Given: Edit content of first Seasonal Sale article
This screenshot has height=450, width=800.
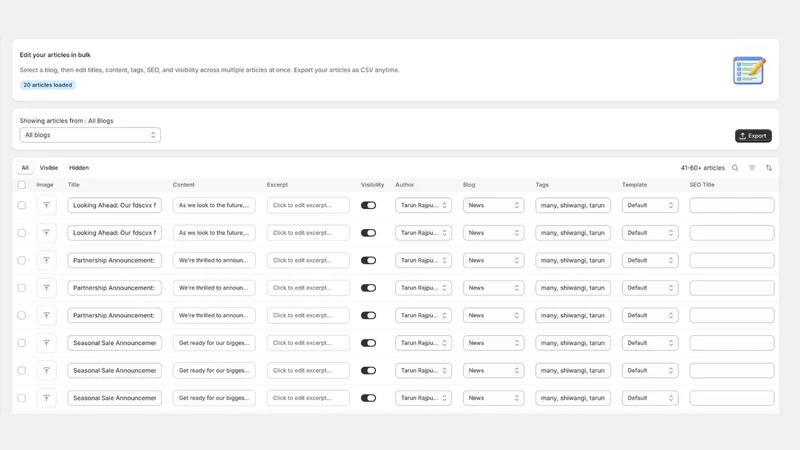Looking at the screenshot, I should coord(214,343).
